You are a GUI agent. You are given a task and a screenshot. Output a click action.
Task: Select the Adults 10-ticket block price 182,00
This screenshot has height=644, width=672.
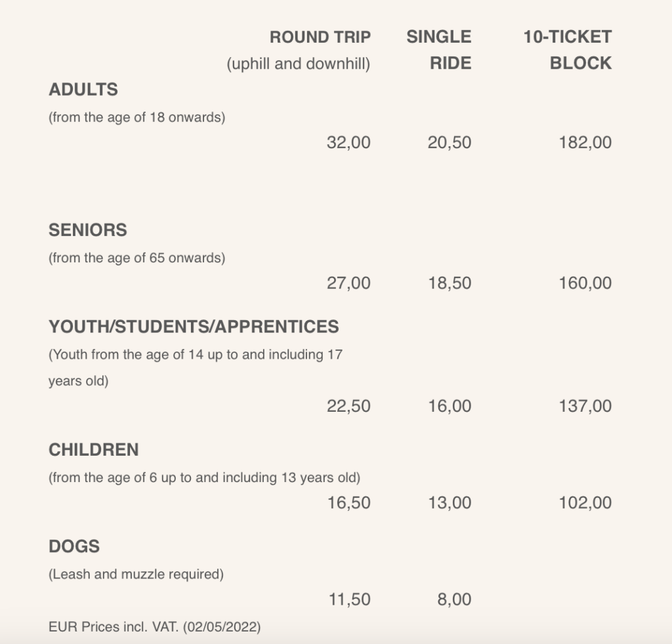(585, 142)
